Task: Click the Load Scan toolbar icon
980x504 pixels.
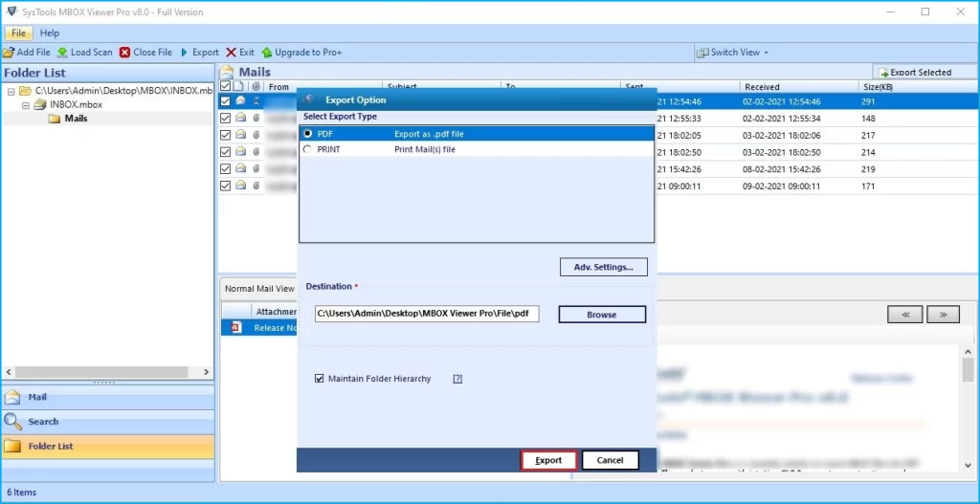Action: (x=62, y=53)
